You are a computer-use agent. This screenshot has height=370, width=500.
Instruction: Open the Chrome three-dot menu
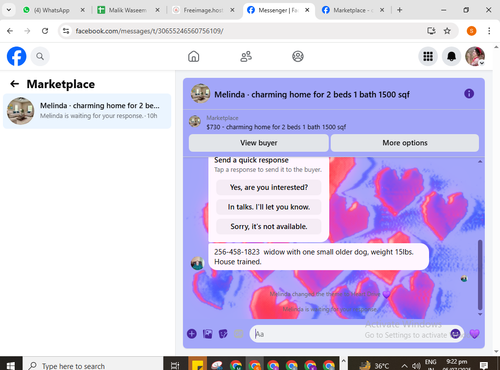tap(489, 31)
